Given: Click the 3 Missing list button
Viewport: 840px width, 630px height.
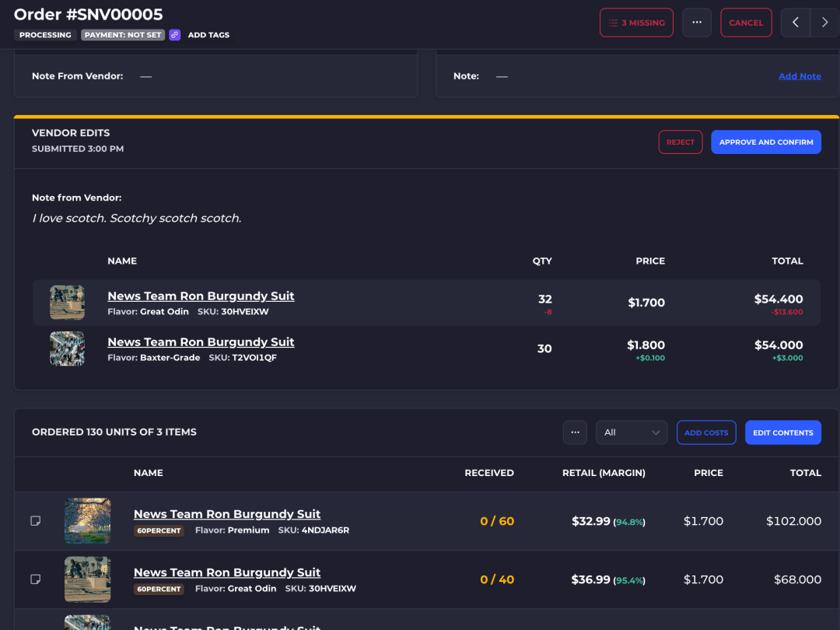Looking at the screenshot, I should pos(636,23).
